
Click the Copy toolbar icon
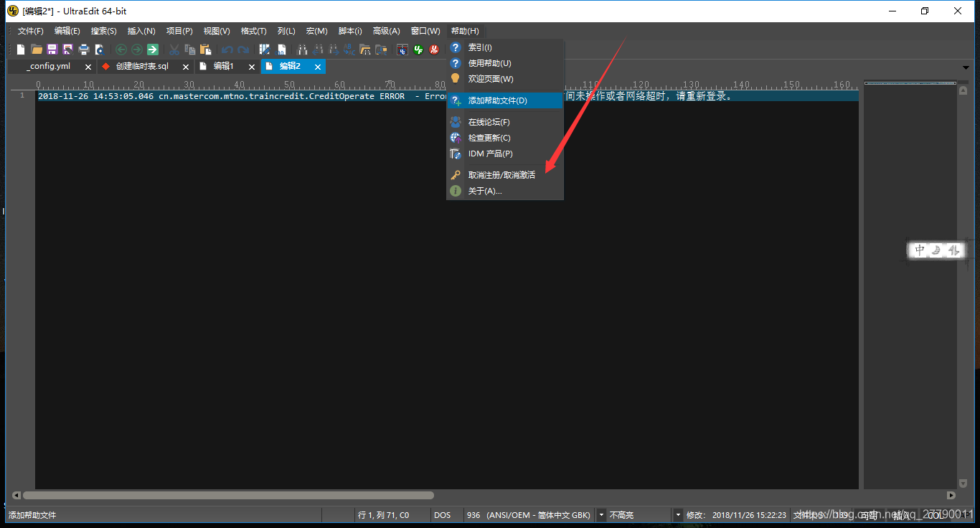189,49
